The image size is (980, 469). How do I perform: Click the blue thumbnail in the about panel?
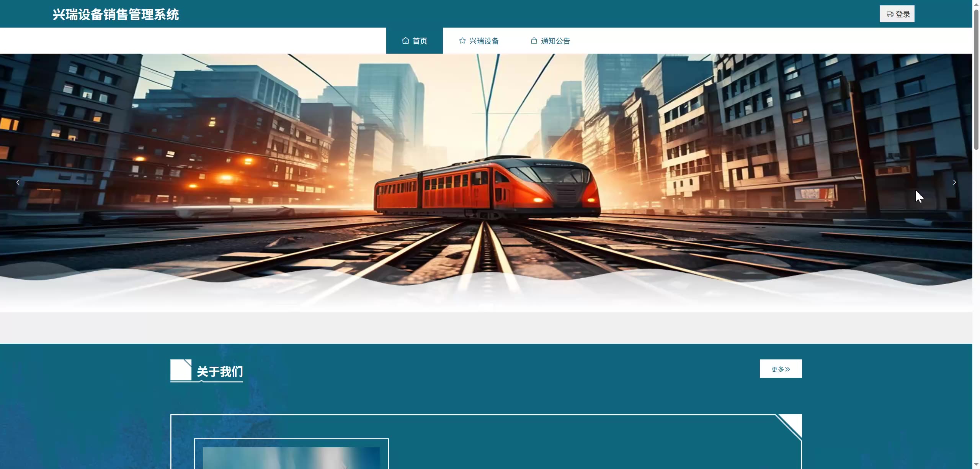[x=291, y=458]
